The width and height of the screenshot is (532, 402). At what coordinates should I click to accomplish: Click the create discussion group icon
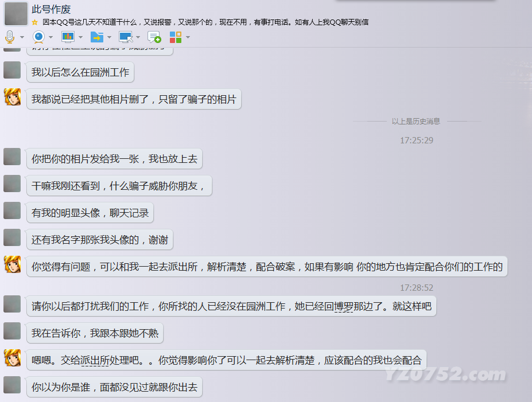(x=154, y=37)
